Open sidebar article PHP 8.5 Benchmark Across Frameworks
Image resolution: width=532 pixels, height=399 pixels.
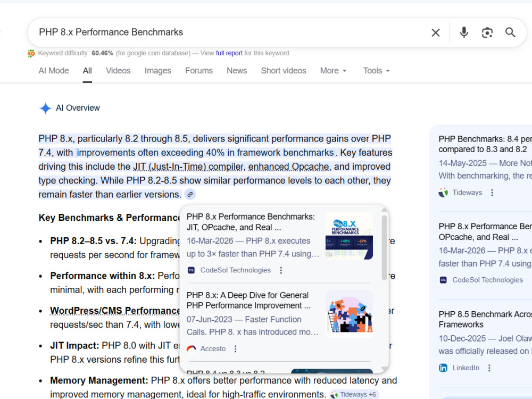coord(485,320)
